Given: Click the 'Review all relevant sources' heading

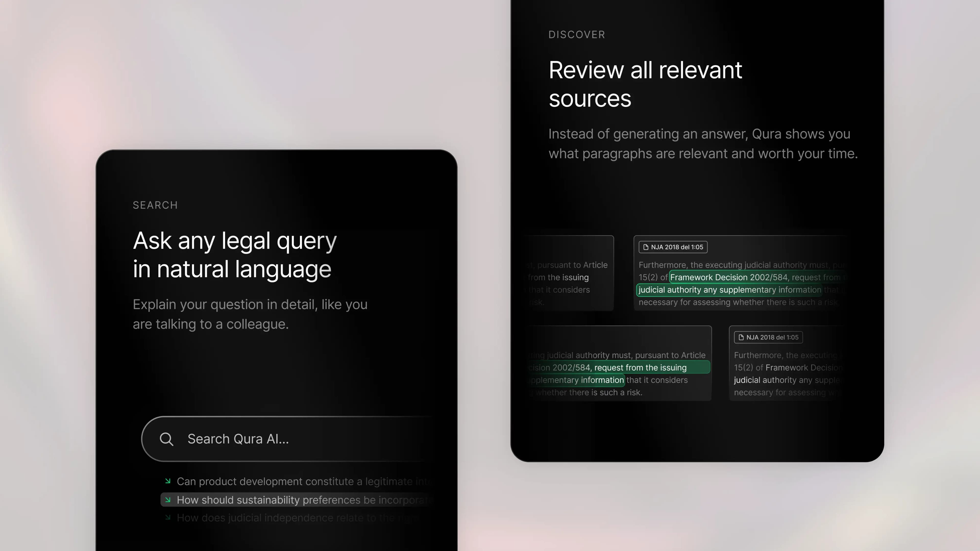Looking at the screenshot, I should coord(645,84).
